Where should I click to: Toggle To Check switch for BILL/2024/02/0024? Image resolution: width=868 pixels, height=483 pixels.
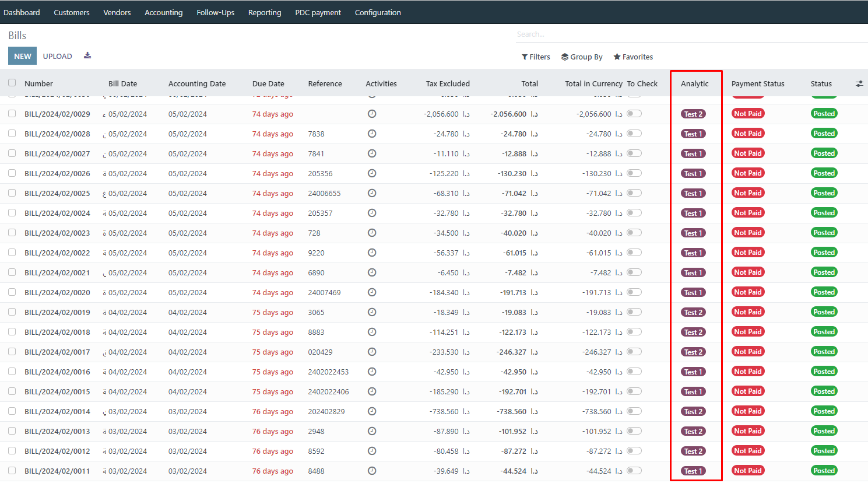pyautogui.click(x=634, y=213)
